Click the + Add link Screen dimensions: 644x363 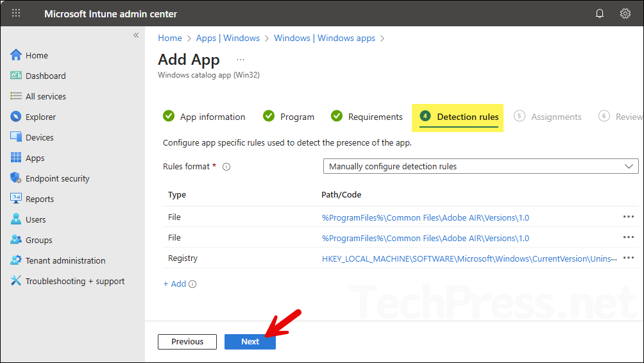174,283
